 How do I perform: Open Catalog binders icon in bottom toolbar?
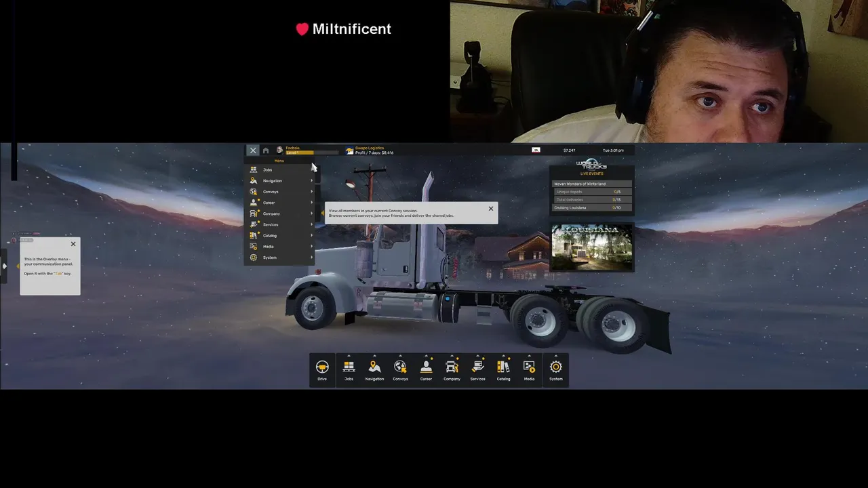point(503,367)
